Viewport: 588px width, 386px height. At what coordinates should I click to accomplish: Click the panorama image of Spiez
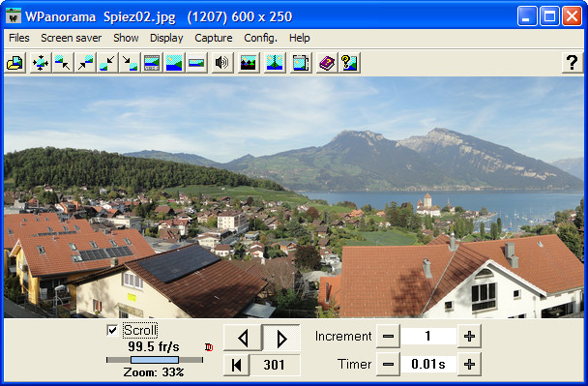click(x=294, y=197)
